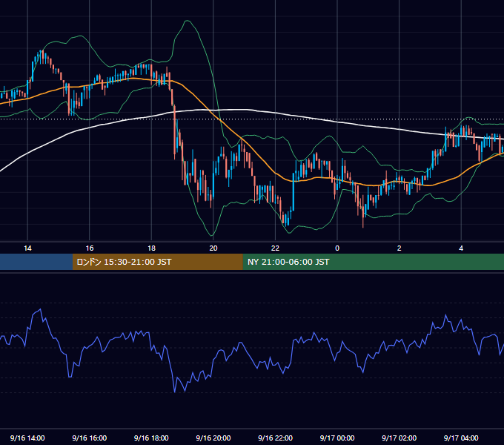Click hour label 2 on price chart axis
Screen dimensions: 504x445
point(399,248)
